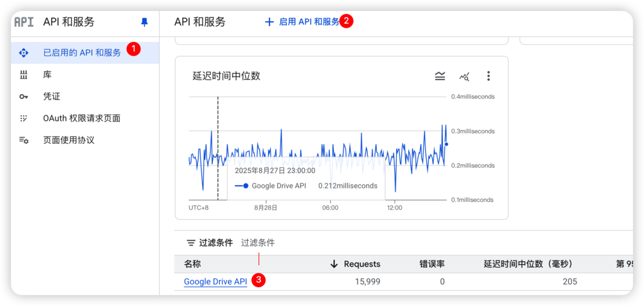Sort table by Requests column header
Image resolution: width=644 pixels, height=306 pixels.
[362, 264]
